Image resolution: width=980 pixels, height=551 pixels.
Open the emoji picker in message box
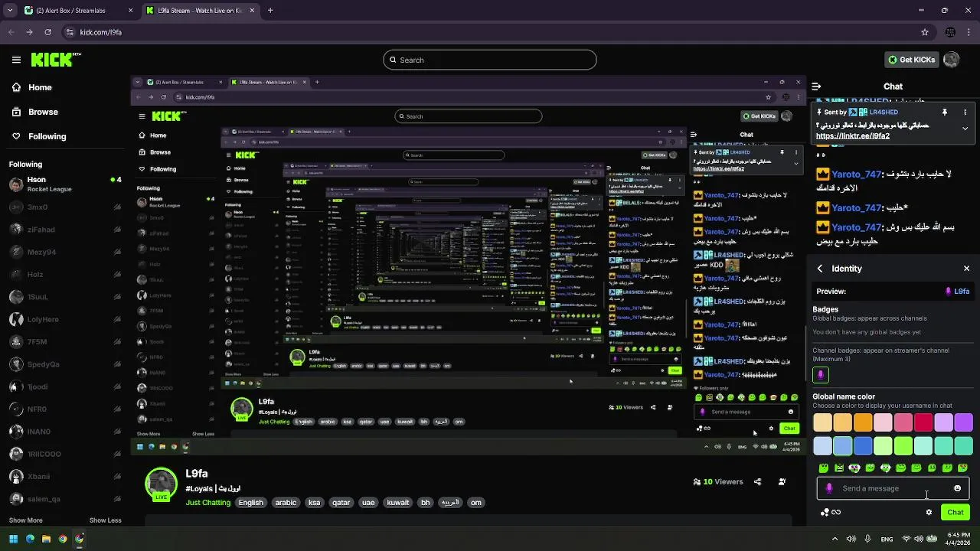coord(957,488)
